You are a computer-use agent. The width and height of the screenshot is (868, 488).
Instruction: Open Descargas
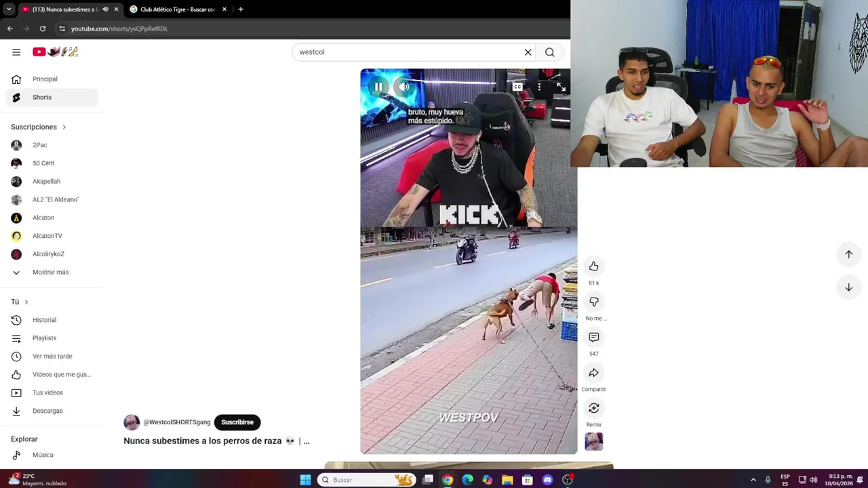52,411
